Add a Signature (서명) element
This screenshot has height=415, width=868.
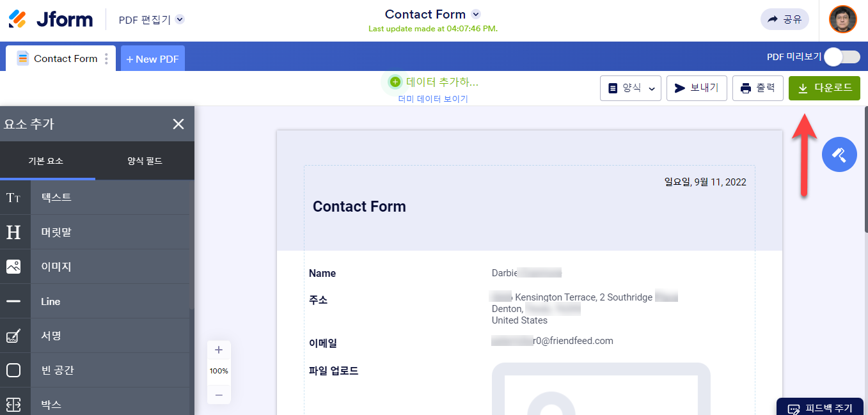(13, 336)
